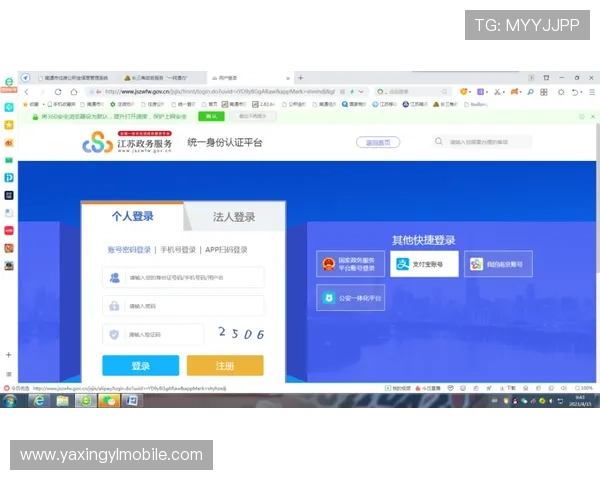Click the password input field

point(183,306)
